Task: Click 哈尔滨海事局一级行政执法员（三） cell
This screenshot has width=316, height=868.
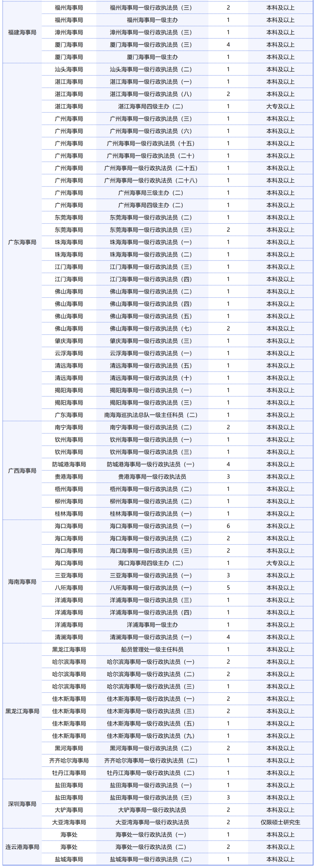Action: click(x=152, y=686)
